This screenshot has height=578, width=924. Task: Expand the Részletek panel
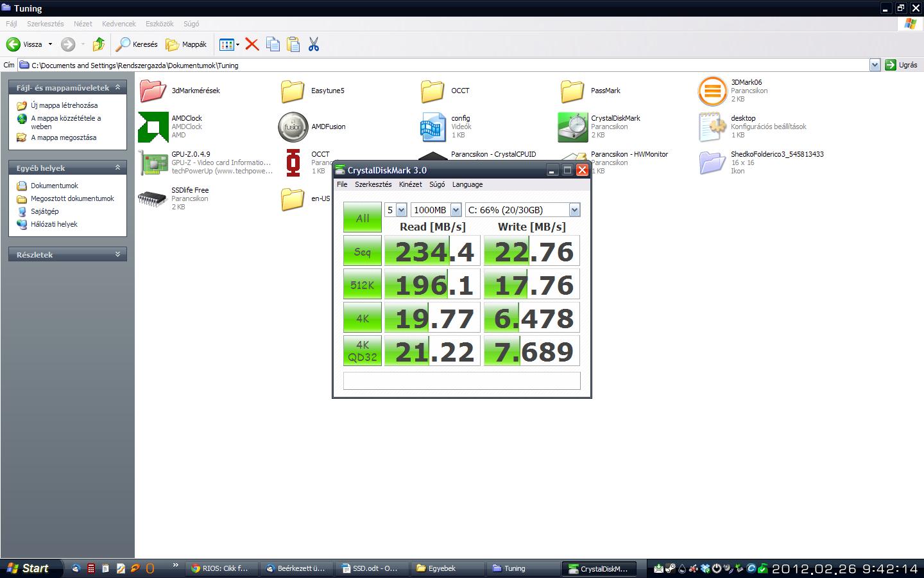pyautogui.click(x=117, y=254)
